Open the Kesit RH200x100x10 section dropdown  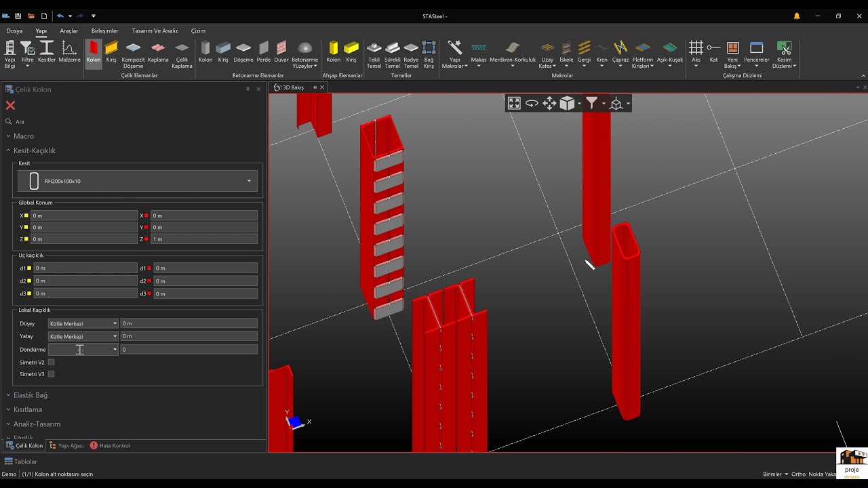tap(138, 181)
